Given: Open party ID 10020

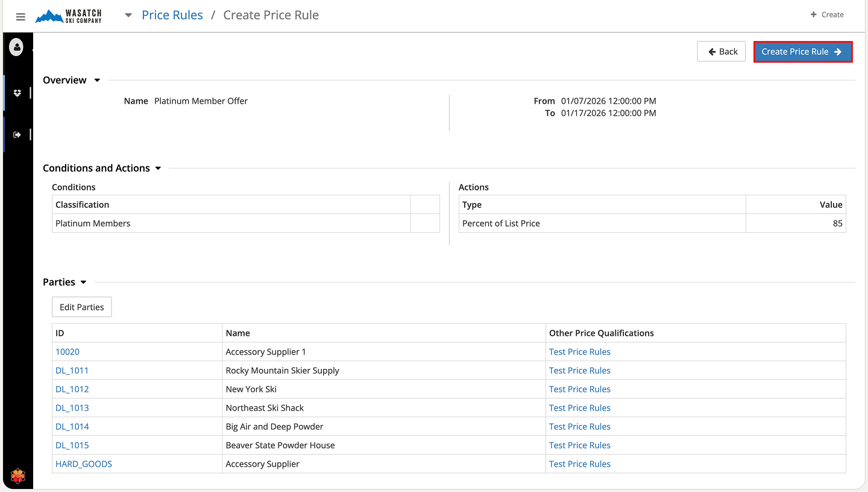Looking at the screenshot, I should [68, 352].
